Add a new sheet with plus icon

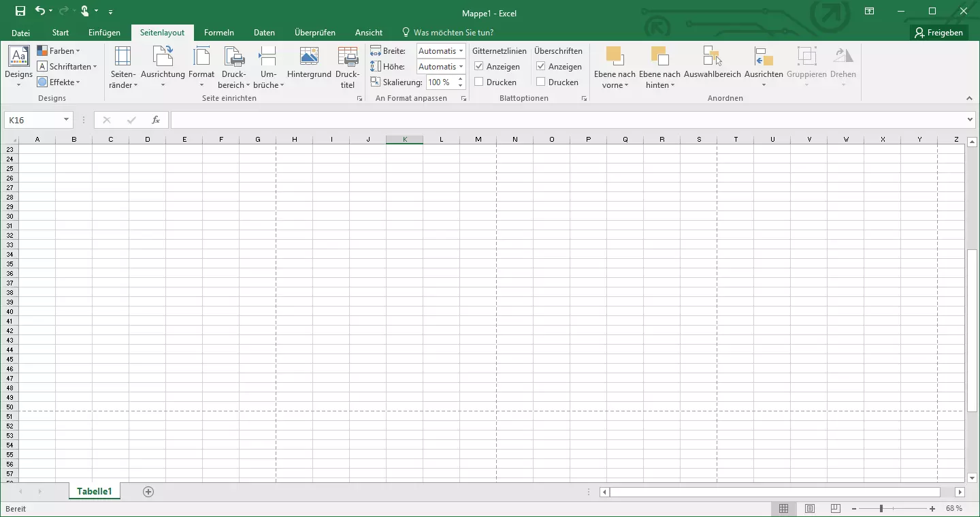point(148,492)
